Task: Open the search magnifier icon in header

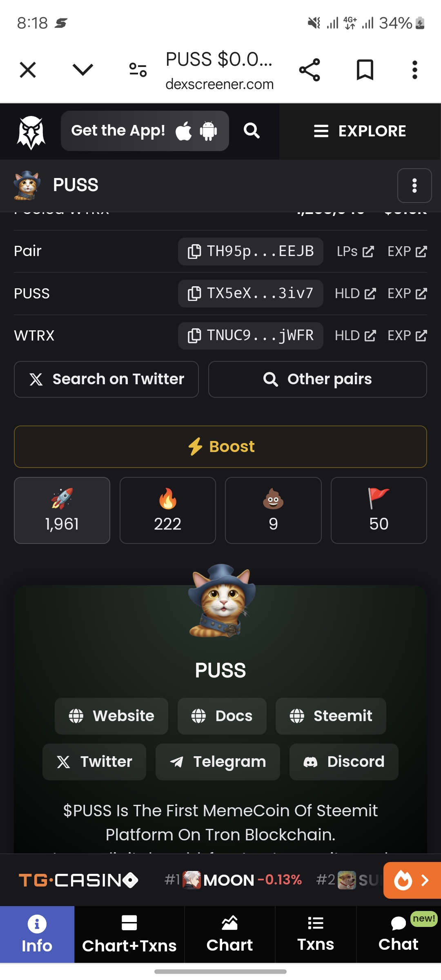Action: (x=252, y=131)
